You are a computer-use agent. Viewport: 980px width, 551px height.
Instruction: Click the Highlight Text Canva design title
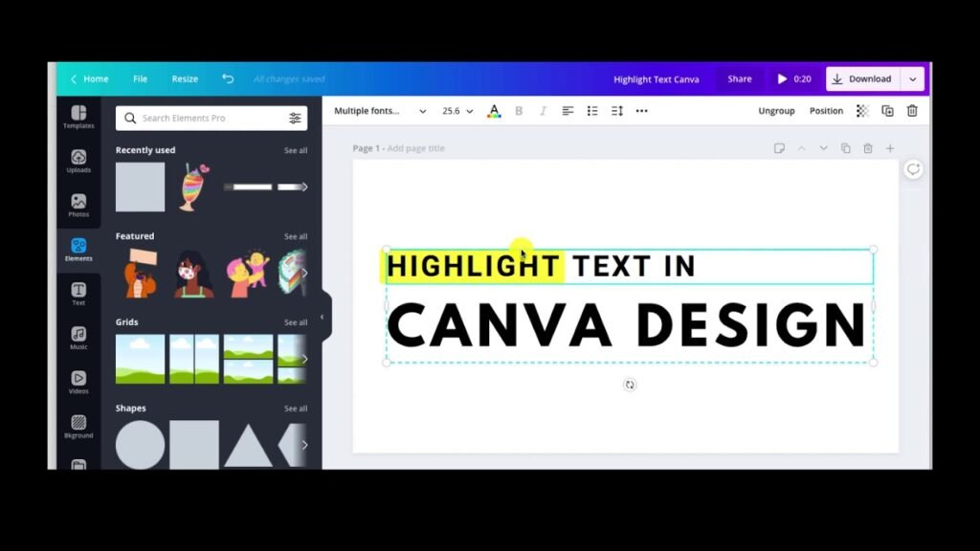(657, 79)
